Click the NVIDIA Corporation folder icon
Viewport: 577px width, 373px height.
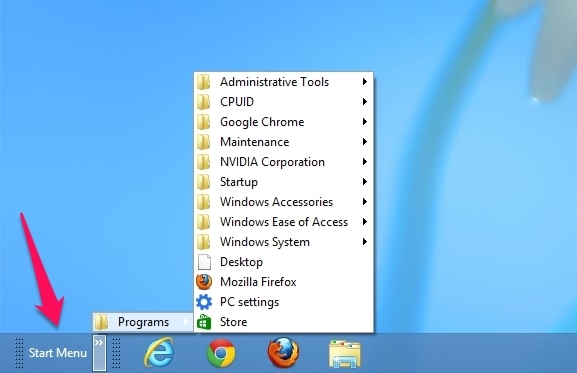point(203,161)
